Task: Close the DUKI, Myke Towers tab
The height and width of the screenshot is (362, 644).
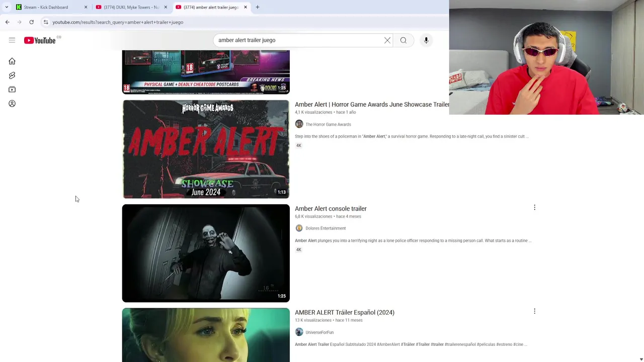Action: 166,7
